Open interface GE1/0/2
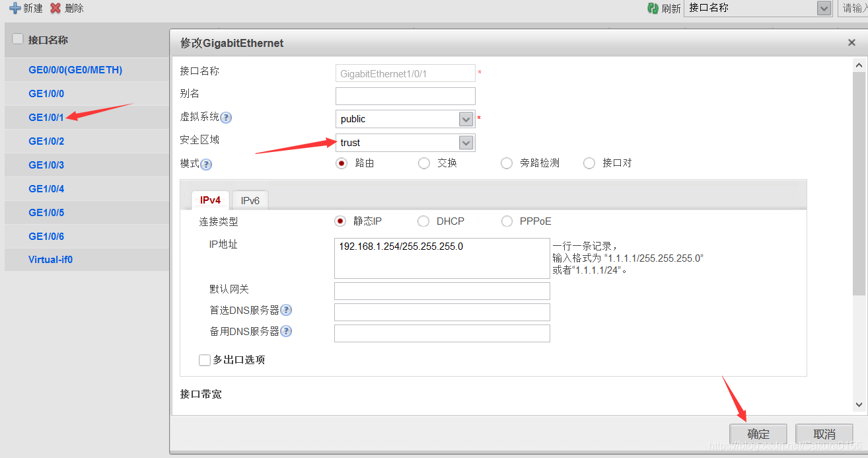The image size is (868, 458). coord(46,141)
